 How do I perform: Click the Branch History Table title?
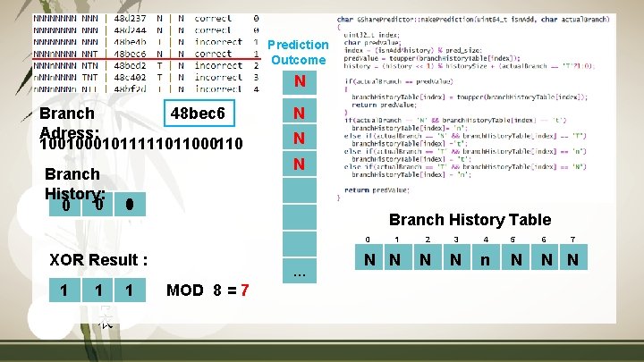pos(470,220)
